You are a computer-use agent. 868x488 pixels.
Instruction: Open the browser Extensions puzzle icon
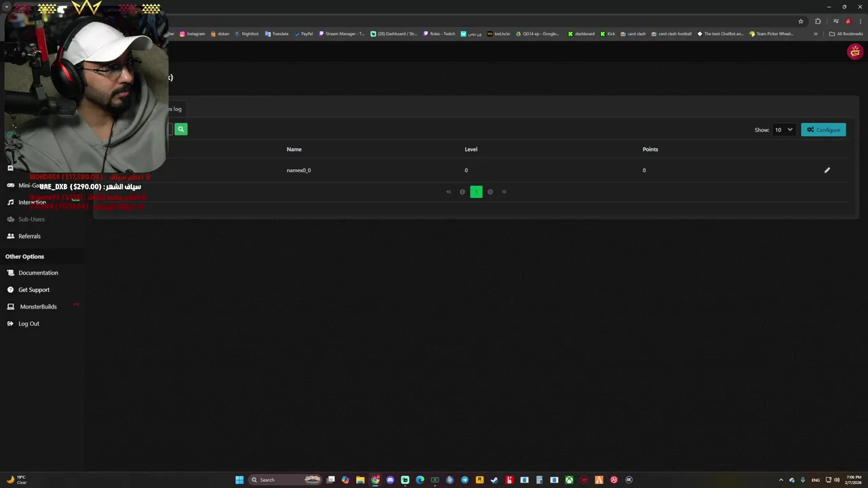pyautogui.click(x=818, y=21)
